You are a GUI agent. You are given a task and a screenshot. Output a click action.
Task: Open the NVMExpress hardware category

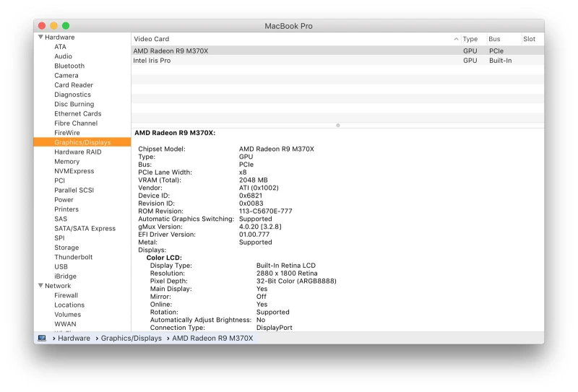coord(74,171)
